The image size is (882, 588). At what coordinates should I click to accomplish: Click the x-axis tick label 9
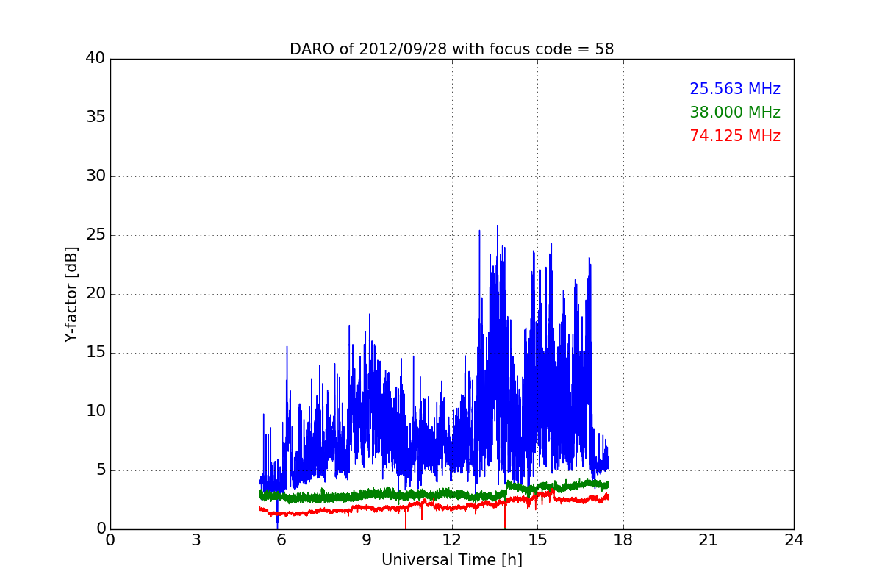tap(366, 539)
